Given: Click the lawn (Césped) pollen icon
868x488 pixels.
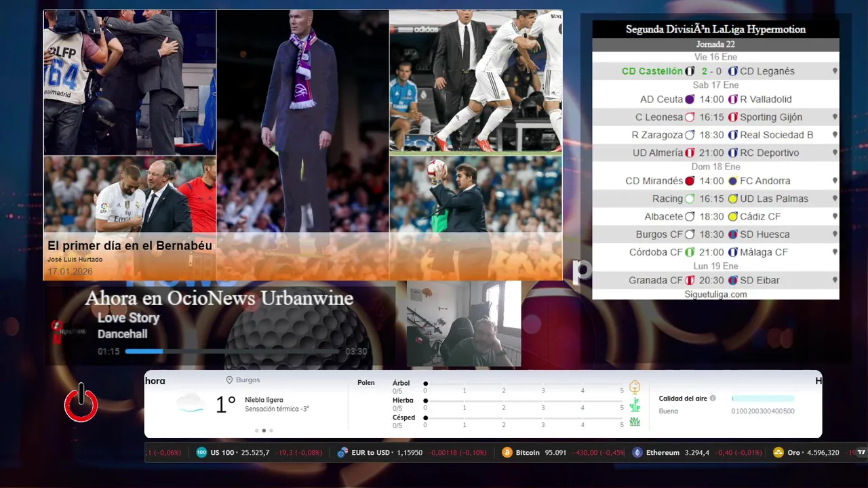Looking at the screenshot, I should [x=635, y=422].
